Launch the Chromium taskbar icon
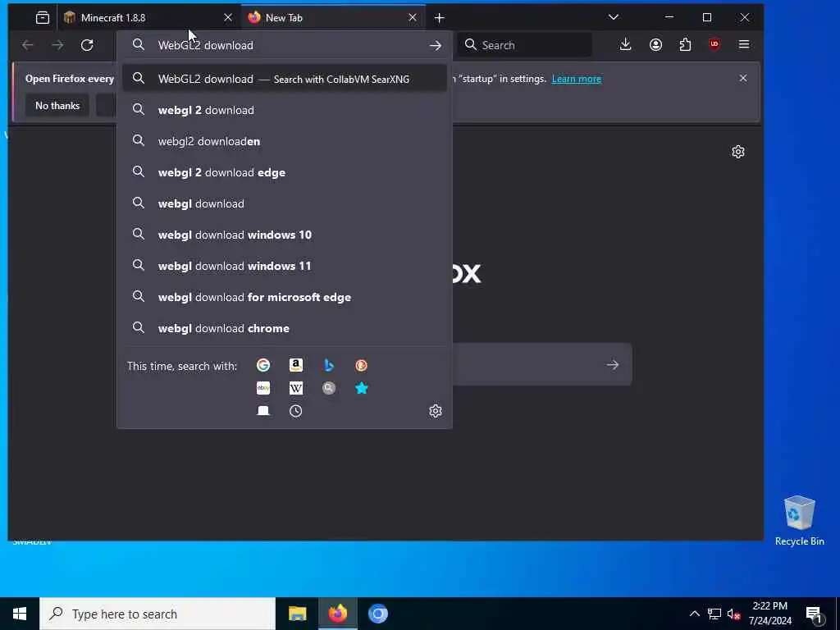Screen dimensions: 840x630 (377, 614)
